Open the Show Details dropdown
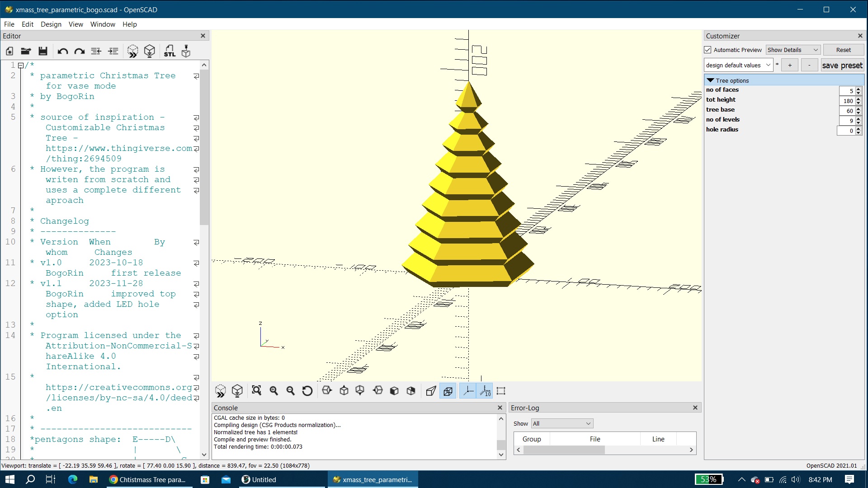Image resolution: width=868 pixels, height=488 pixels. pyautogui.click(x=793, y=50)
